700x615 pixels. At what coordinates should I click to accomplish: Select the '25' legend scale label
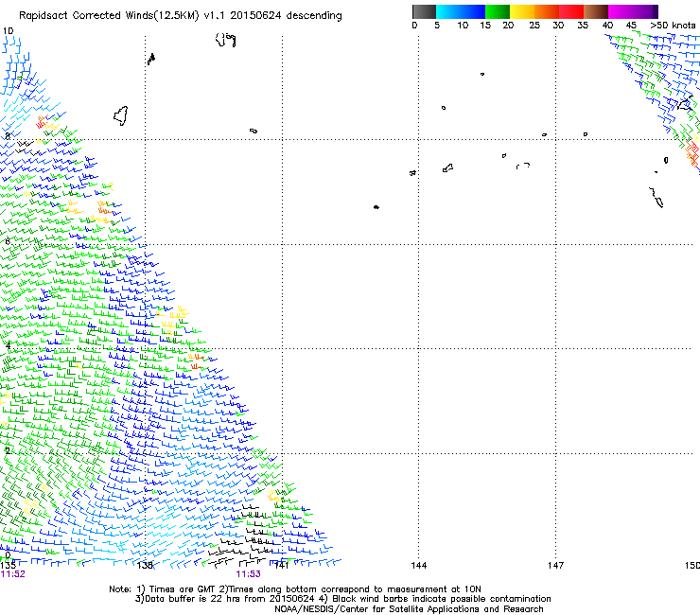(x=534, y=26)
